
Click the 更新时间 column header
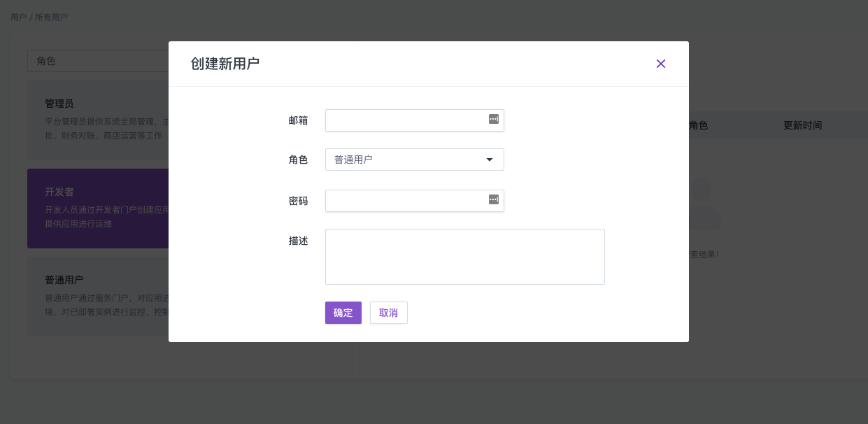[801, 125]
